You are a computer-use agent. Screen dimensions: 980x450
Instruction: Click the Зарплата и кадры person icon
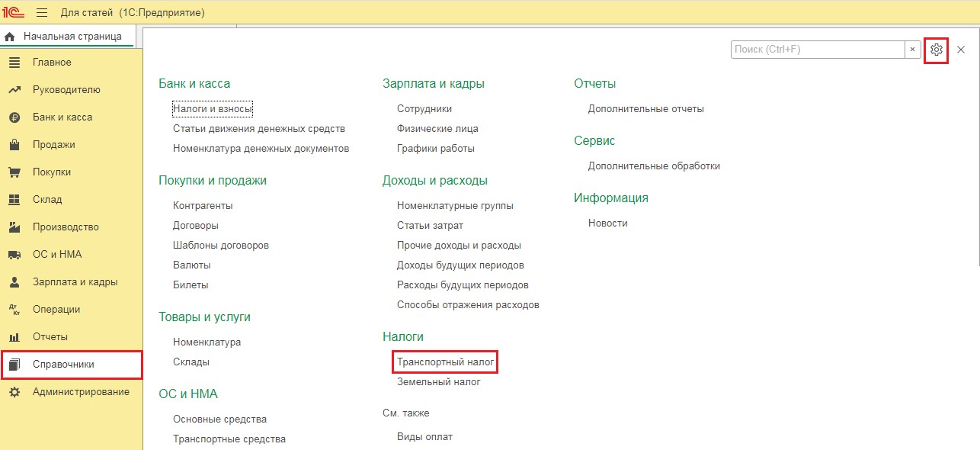[x=14, y=282]
